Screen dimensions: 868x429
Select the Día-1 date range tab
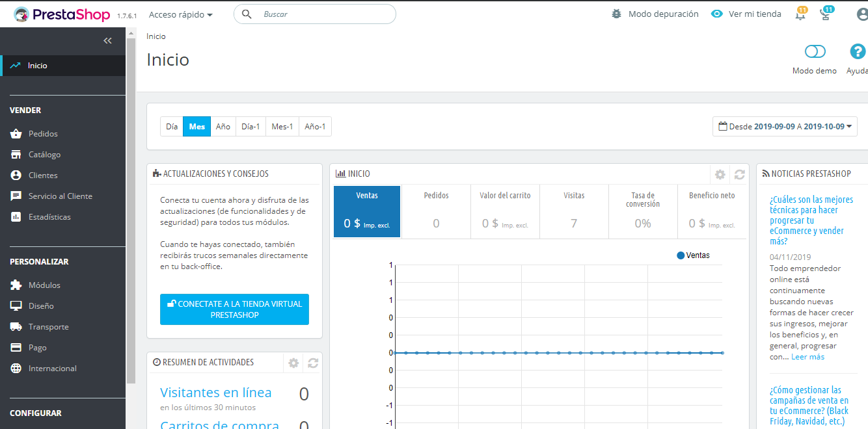tap(251, 127)
